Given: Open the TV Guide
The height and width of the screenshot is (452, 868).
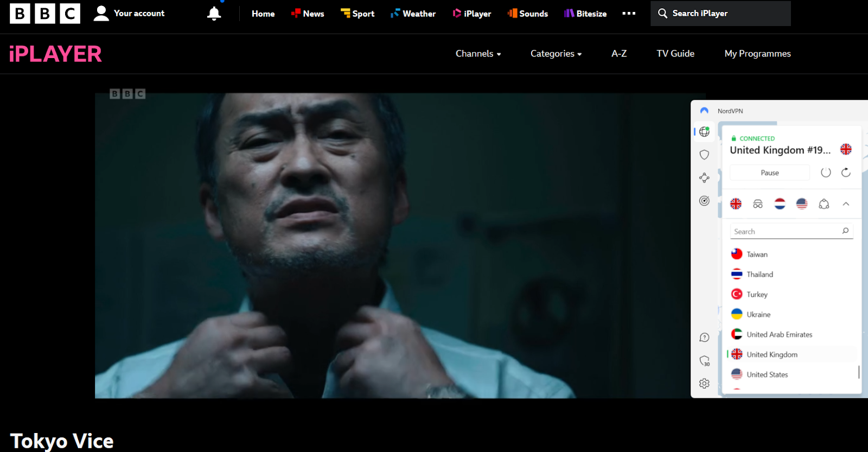Looking at the screenshot, I should click(675, 54).
